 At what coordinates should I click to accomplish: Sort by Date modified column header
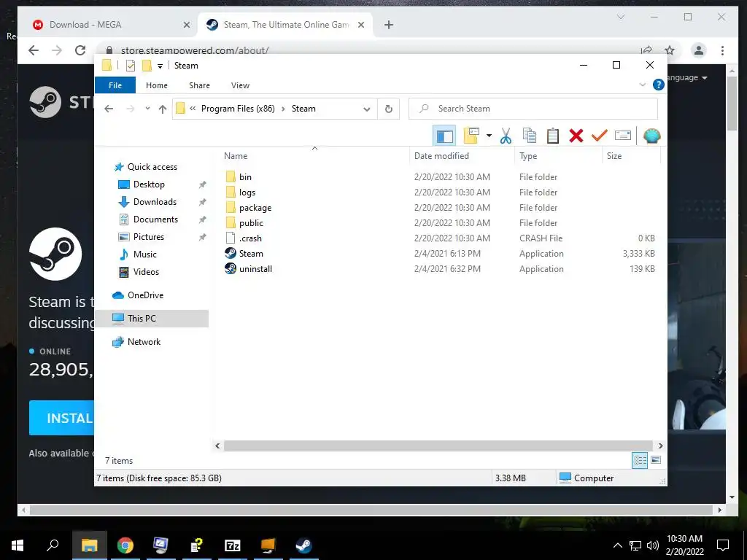click(441, 156)
